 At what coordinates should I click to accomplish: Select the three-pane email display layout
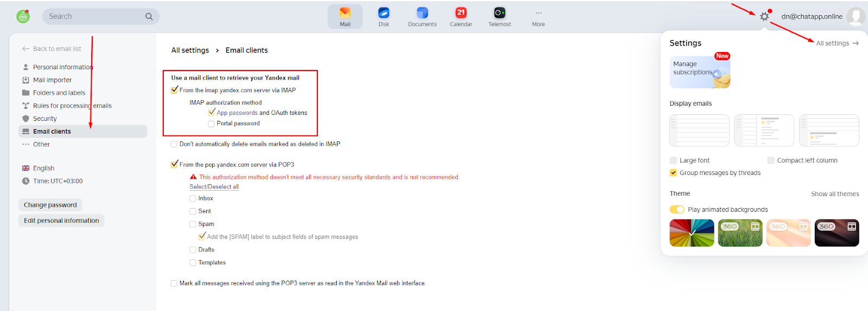click(x=764, y=131)
